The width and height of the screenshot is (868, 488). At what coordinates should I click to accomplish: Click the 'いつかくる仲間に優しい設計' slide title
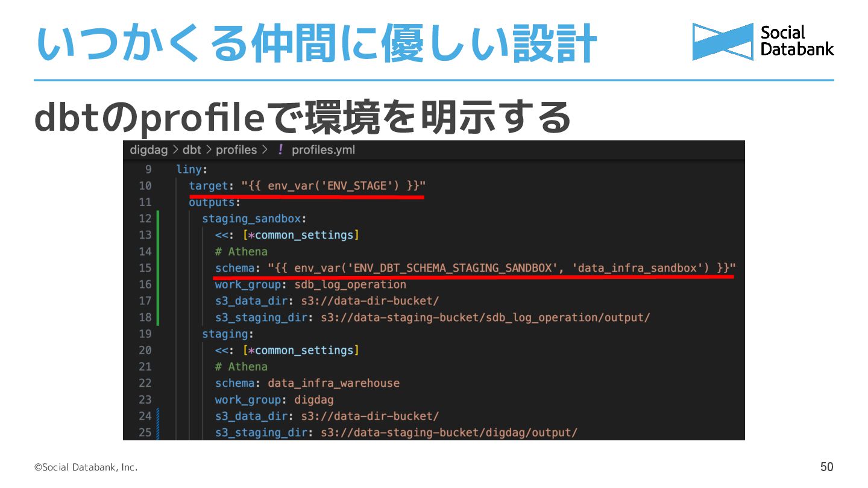coord(316,43)
